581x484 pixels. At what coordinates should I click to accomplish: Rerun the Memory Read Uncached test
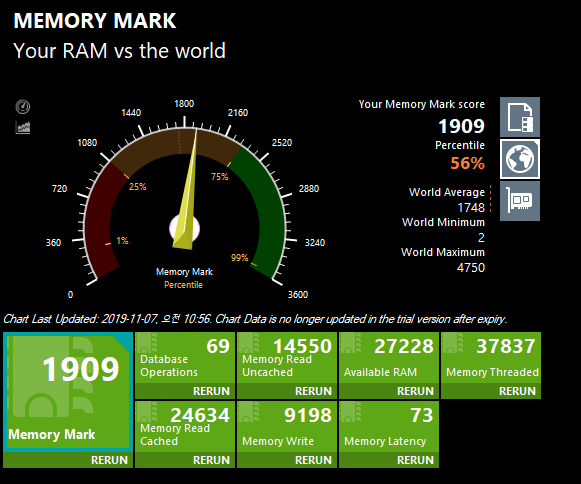coord(313,391)
